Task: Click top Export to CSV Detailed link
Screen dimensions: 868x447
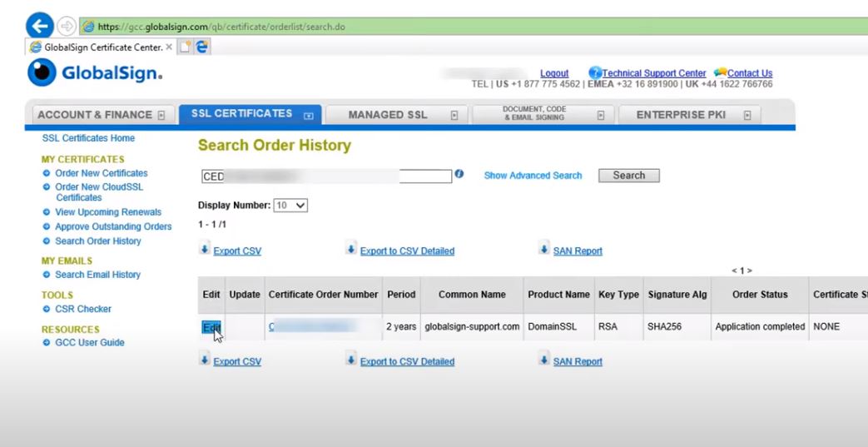Action: coord(408,251)
